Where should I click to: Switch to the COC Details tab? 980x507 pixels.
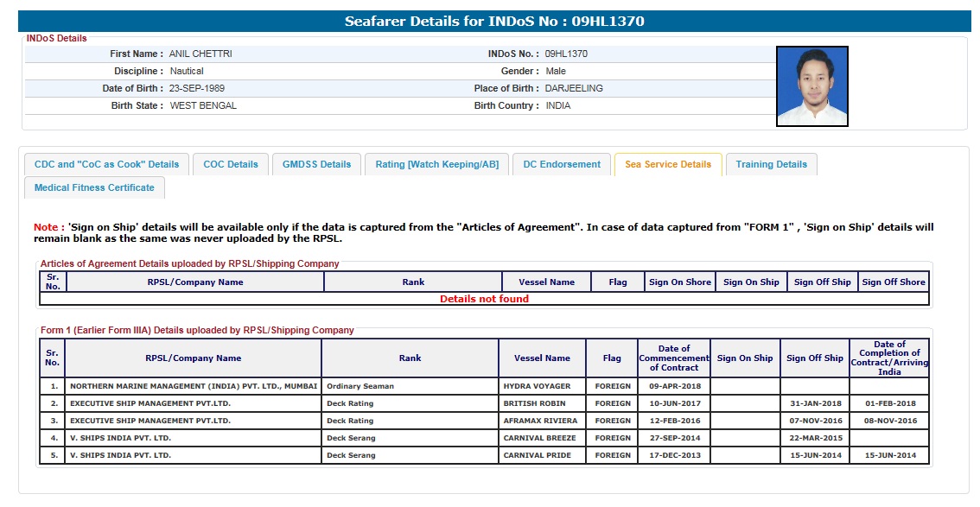231,164
